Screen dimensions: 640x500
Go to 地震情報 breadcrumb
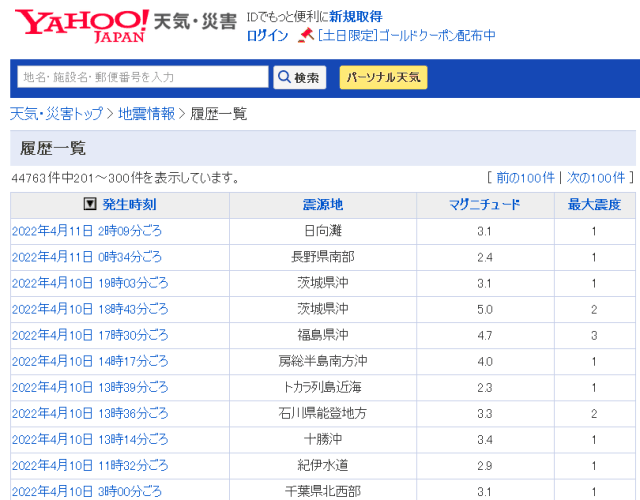[147, 114]
